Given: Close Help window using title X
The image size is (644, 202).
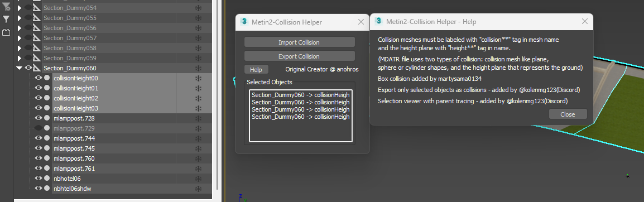Looking at the screenshot, I should (x=585, y=22).
